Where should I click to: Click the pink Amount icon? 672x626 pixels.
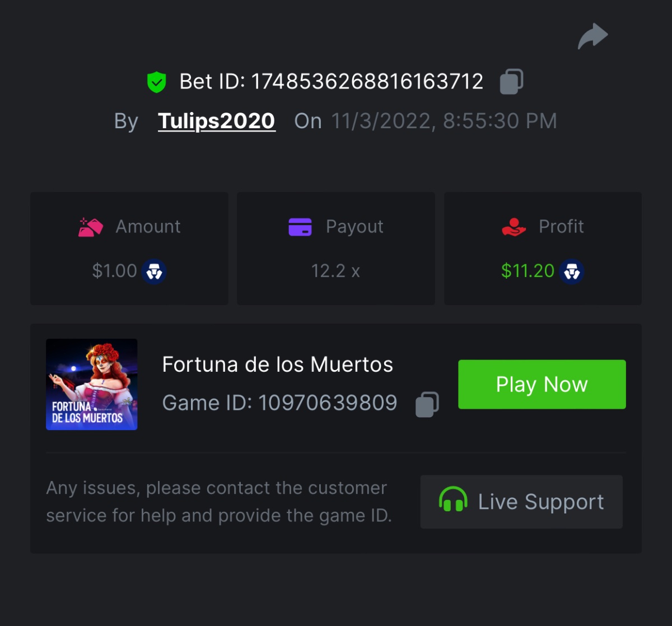coord(91,227)
